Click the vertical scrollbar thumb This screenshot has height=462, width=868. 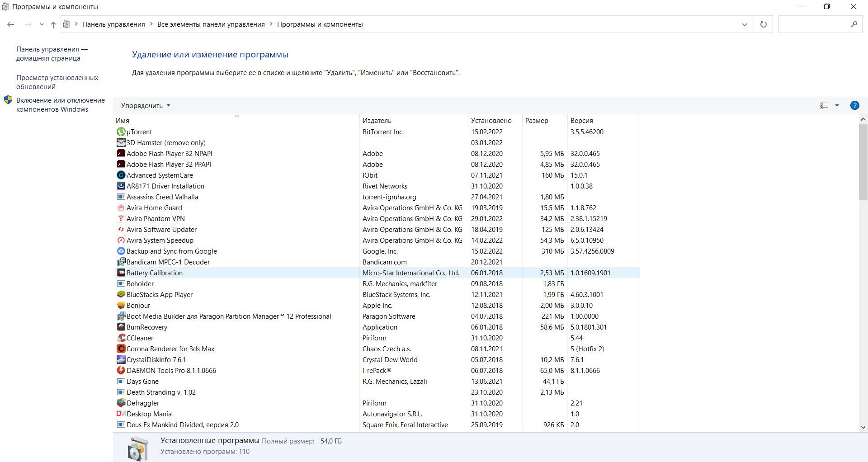(863, 162)
